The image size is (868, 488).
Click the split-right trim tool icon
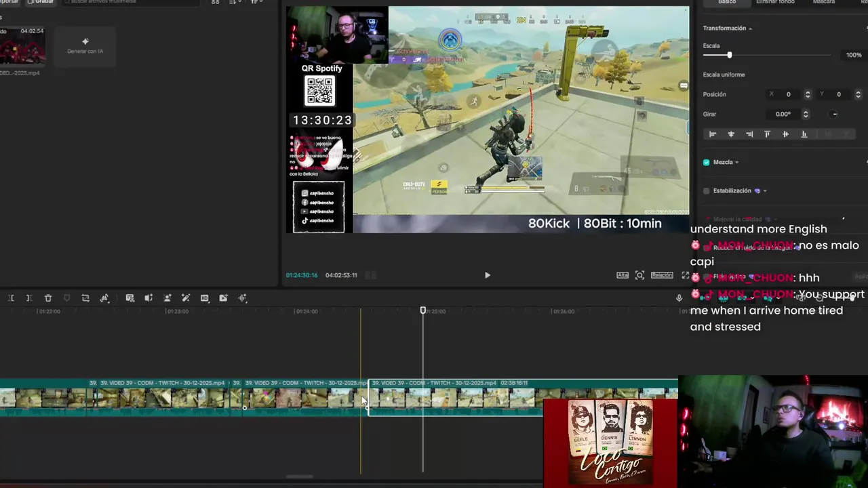(28, 298)
